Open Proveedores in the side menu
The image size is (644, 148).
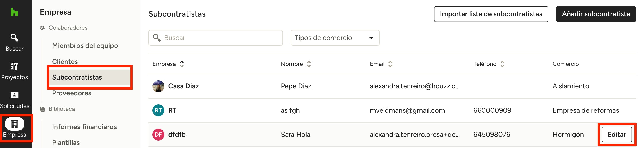coord(72,93)
